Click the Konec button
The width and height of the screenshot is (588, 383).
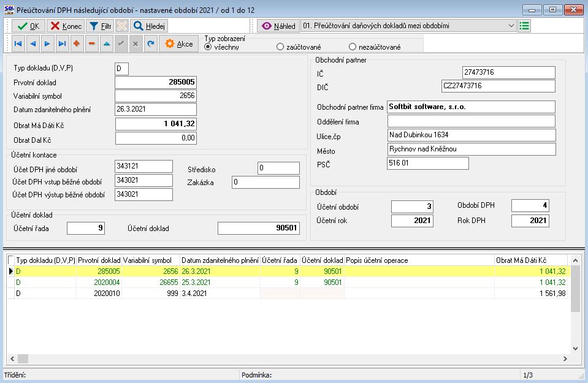pos(66,26)
